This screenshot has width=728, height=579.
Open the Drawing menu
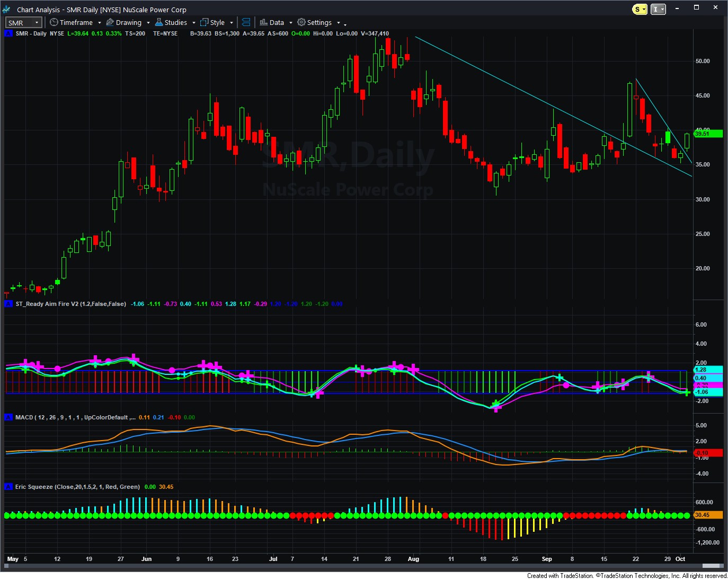129,22
